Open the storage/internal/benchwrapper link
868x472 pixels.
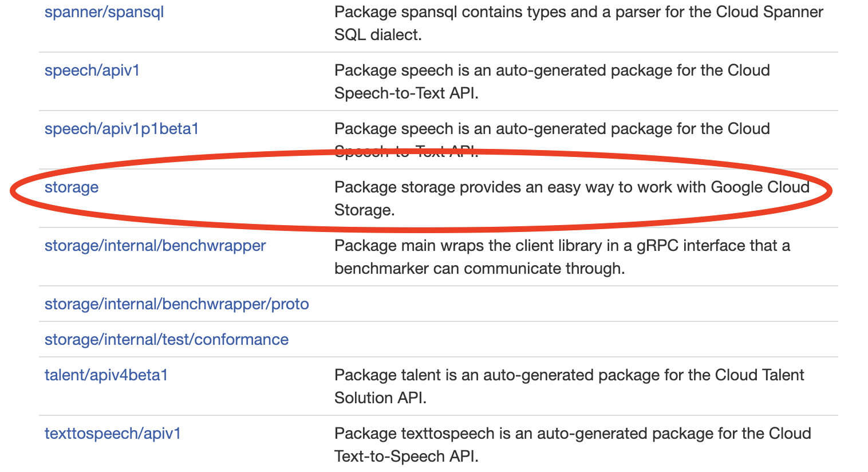(x=155, y=246)
